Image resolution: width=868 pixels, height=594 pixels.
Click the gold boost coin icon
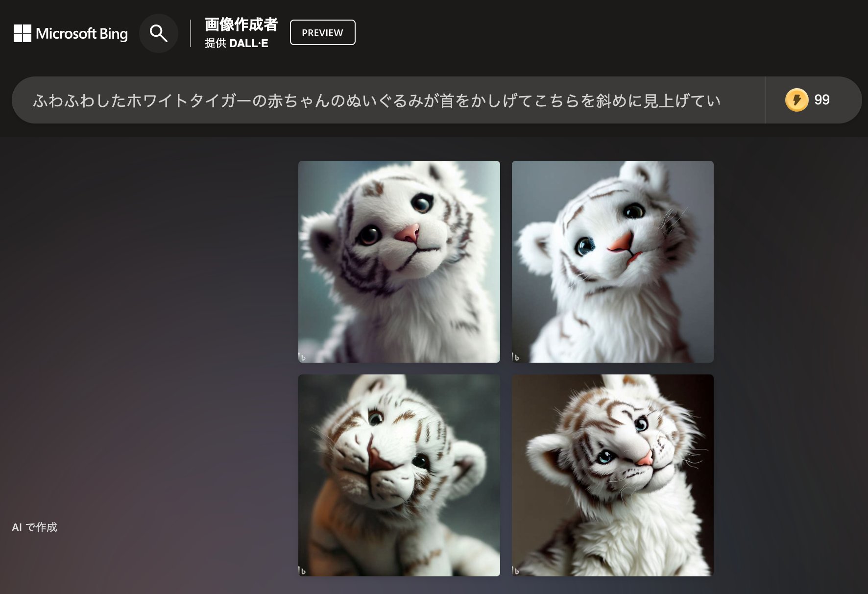(796, 100)
